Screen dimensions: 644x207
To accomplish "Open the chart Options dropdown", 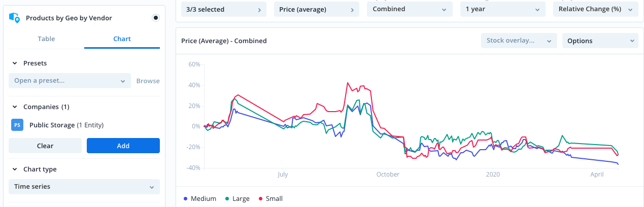I will point(600,41).
